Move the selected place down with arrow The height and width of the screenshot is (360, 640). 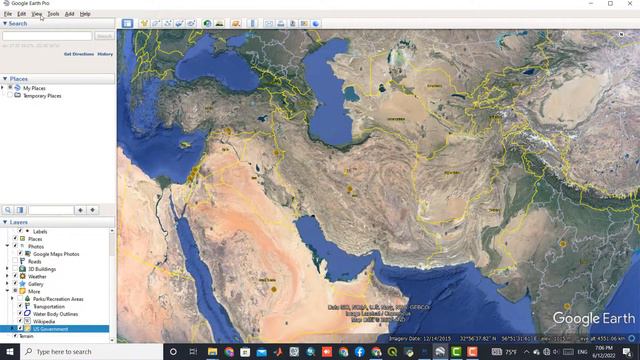click(x=93, y=210)
